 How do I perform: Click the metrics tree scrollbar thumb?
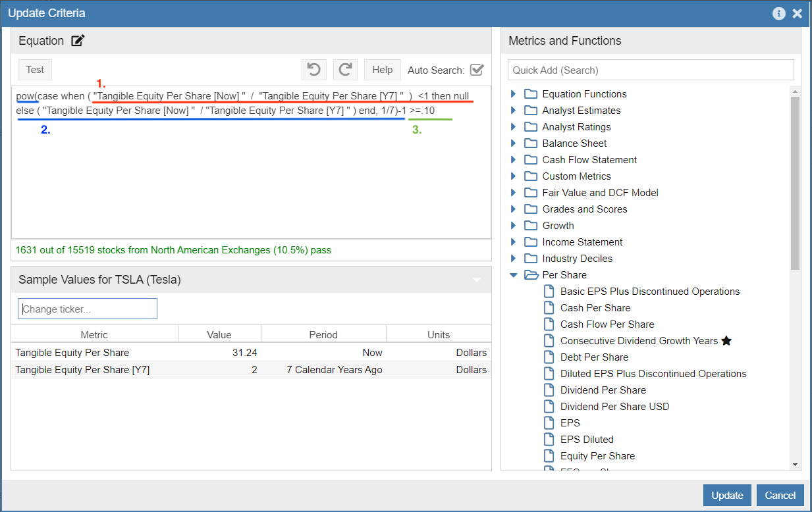796,184
